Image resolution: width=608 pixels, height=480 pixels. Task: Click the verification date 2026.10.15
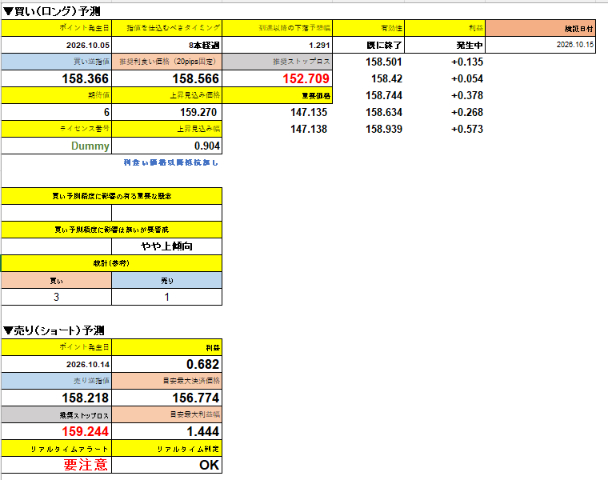click(x=541, y=45)
